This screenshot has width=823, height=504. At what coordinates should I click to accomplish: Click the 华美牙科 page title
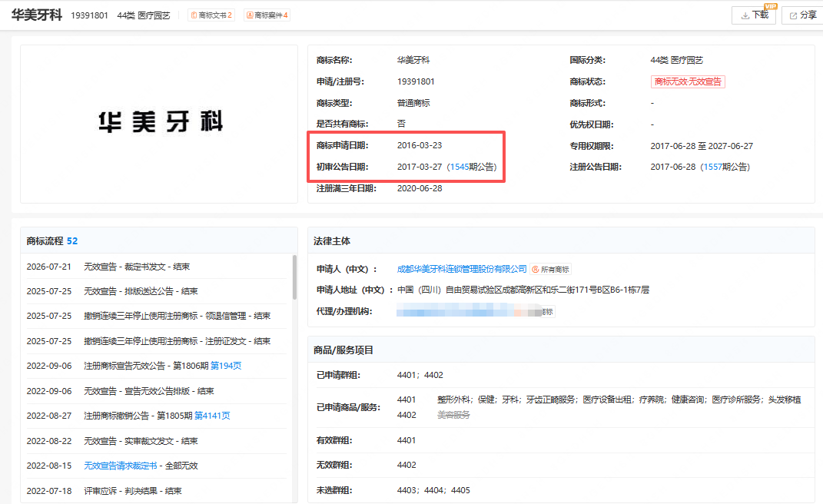point(37,15)
